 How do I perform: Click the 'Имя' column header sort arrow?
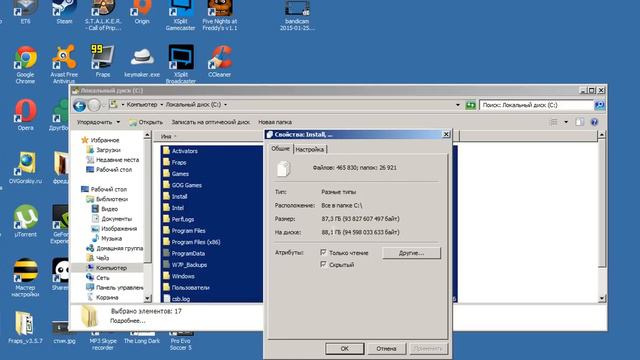click(176, 136)
